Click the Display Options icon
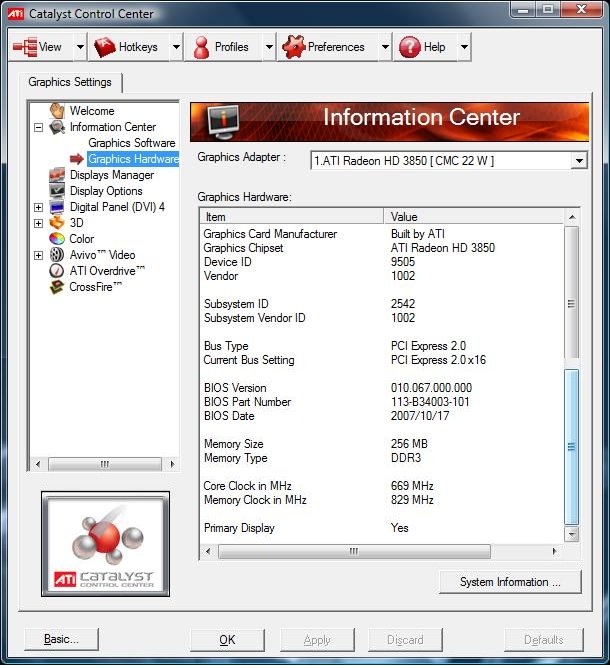This screenshot has height=668, width=610. (x=57, y=191)
